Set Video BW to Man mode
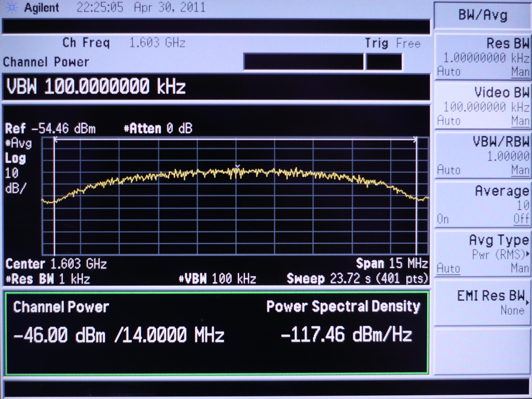The image size is (532, 399). click(520, 121)
